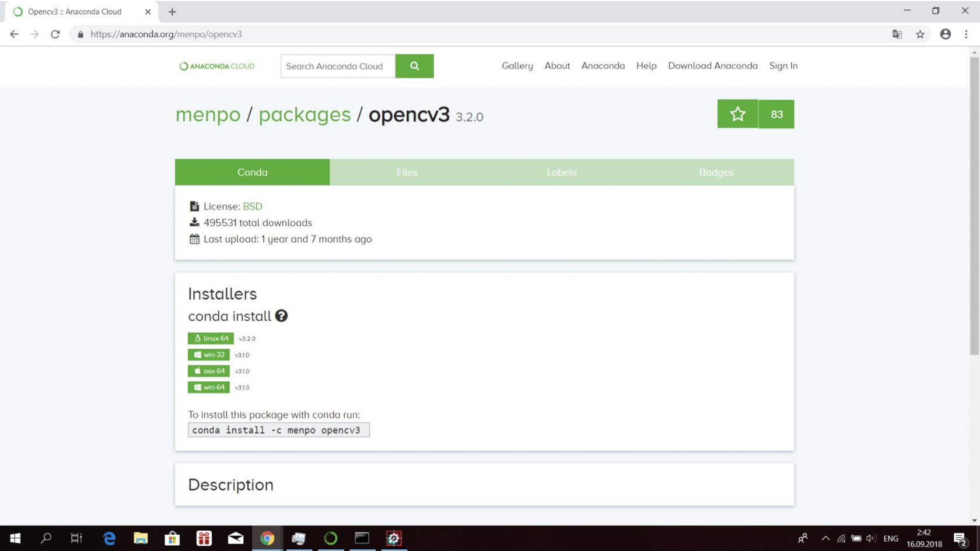980x551 pixels.
Task: Select the conda install command text
Action: coord(278,430)
